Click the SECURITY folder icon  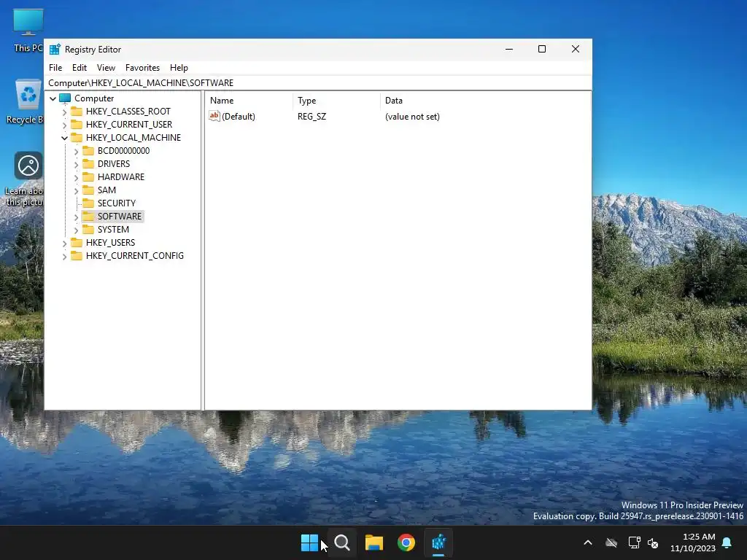click(88, 203)
